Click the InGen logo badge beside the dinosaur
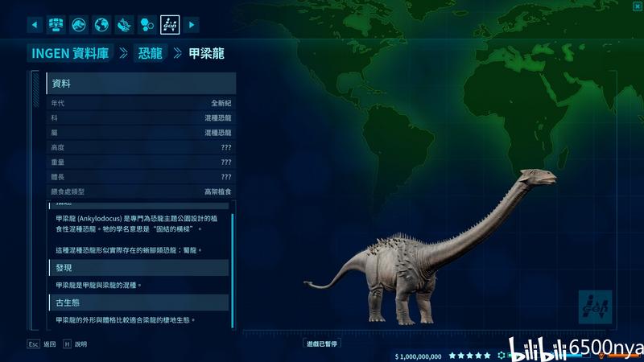Screen dimensions: 644x362 (595, 307)
